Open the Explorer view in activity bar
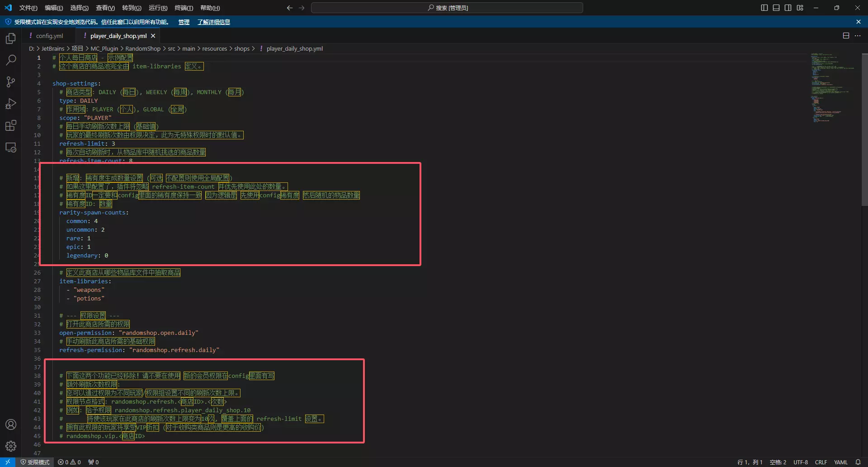This screenshot has width=868, height=467. 11,38
